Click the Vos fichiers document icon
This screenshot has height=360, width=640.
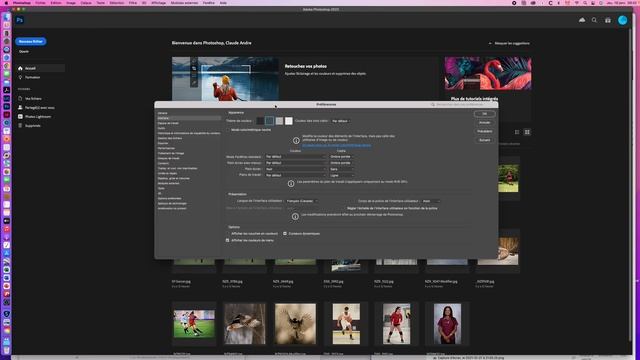click(x=20, y=98)
